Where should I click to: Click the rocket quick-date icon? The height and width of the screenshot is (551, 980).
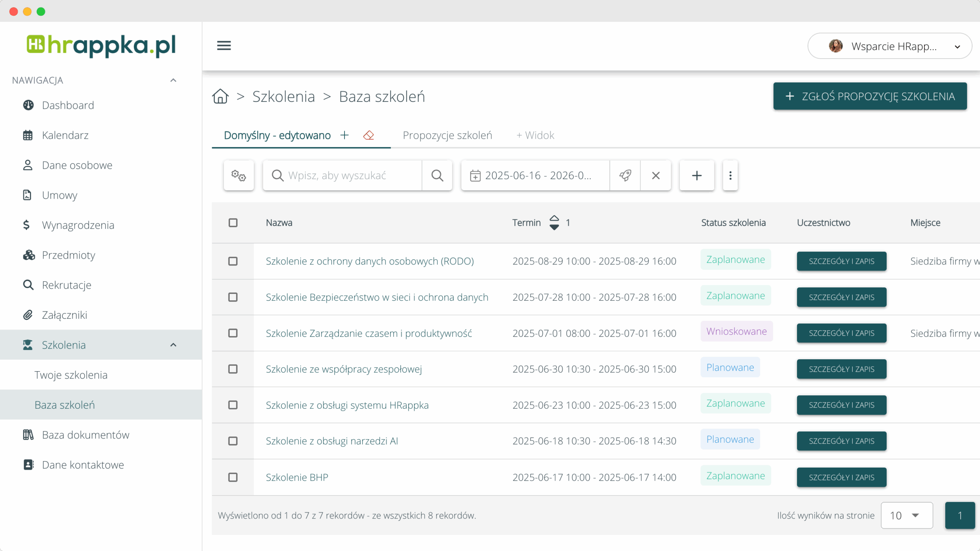625,175
